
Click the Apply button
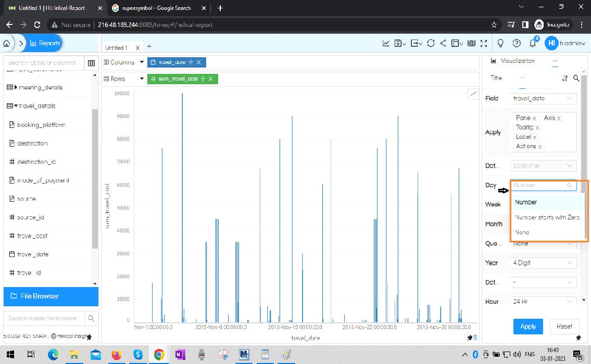click(528, 327)
